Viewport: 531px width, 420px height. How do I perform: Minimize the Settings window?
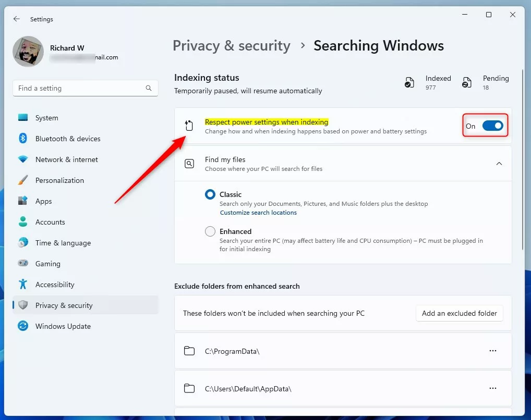click(465, 15)
